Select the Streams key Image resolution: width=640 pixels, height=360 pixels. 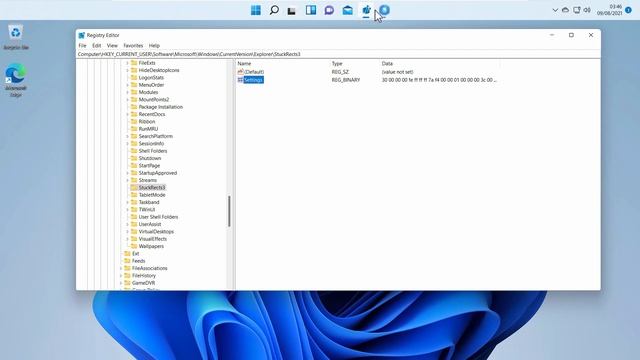148,180
